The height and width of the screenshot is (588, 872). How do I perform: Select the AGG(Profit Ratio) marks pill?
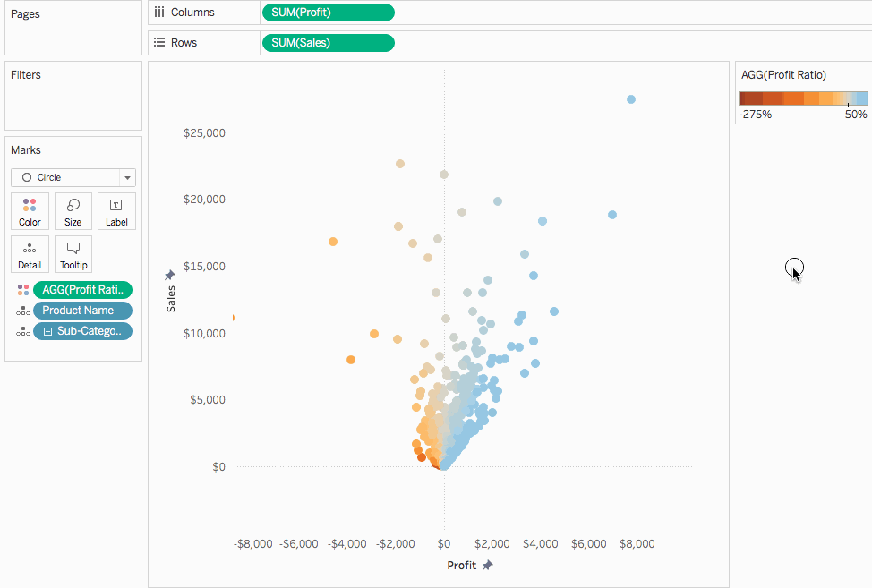[x=83, y=290]
